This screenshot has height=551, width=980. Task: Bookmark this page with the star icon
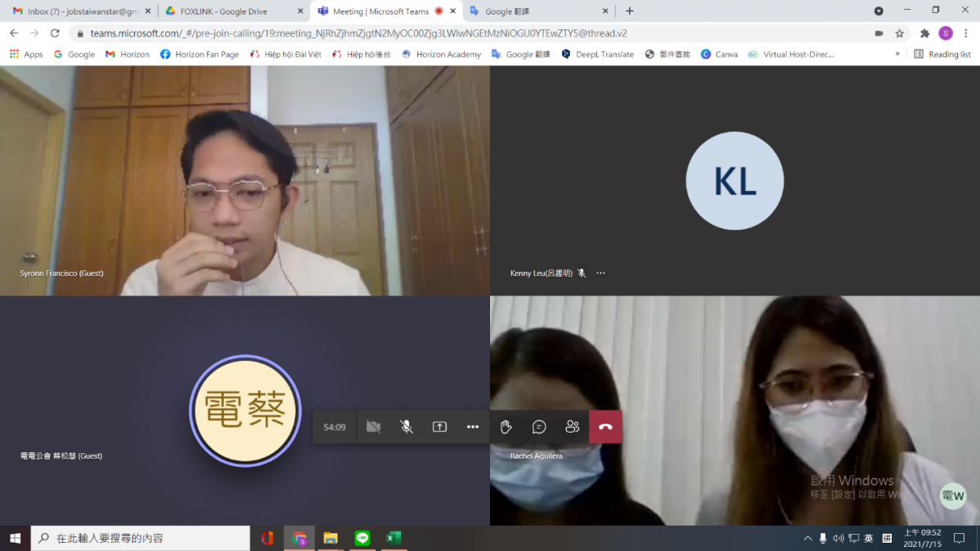click(x=899, y=33)
